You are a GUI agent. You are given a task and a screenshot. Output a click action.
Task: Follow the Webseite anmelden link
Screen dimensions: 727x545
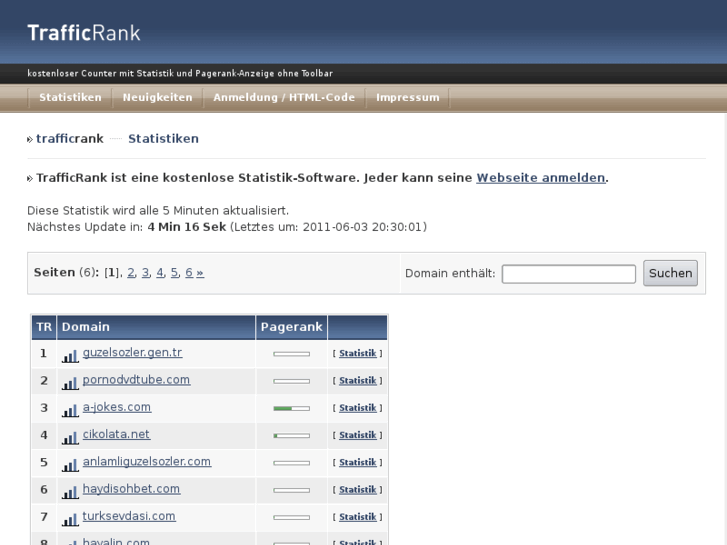click(x=541, y=178)
